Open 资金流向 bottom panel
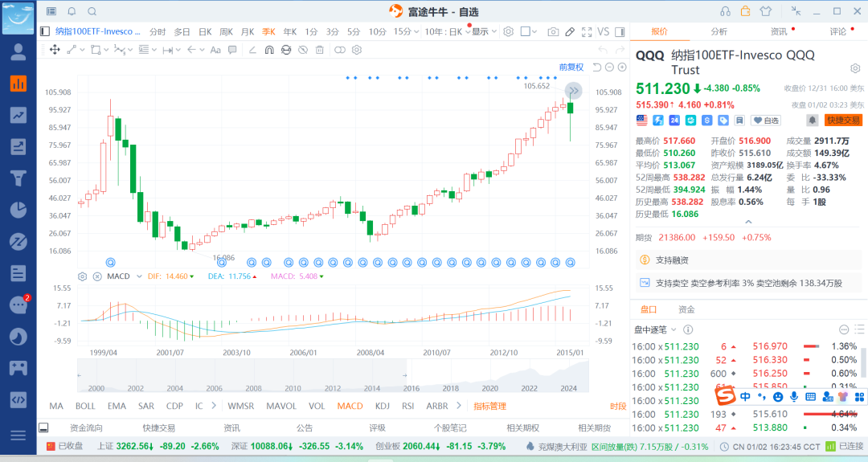 tap(86, 427)
